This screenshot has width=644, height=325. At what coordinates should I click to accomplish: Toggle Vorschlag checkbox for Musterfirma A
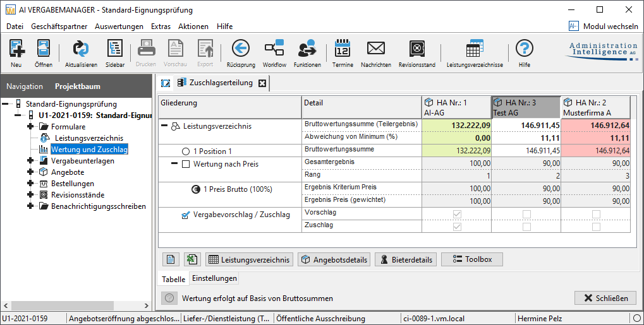[x=596, y=214]
